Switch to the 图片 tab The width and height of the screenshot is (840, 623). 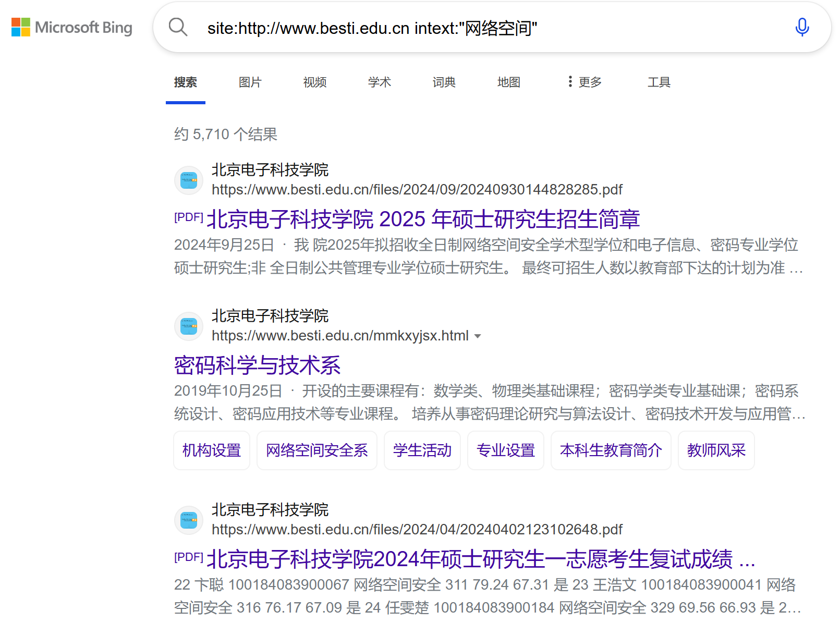pos(250,82)
